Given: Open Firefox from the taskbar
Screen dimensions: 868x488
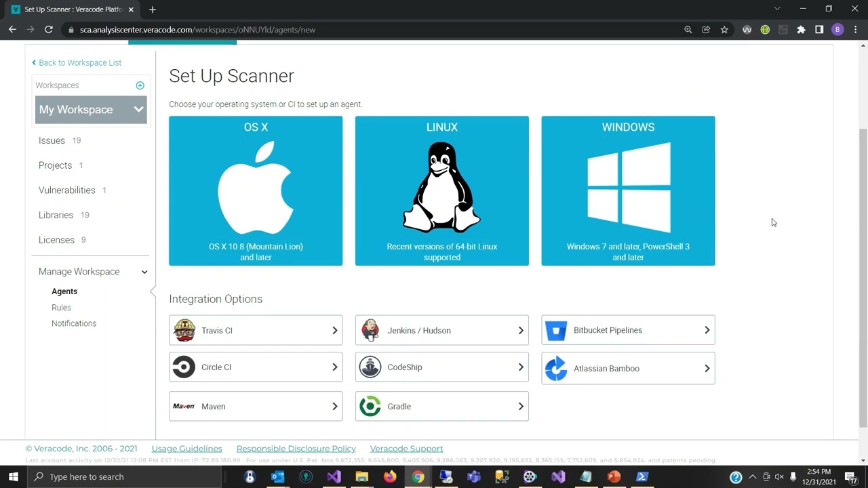Looking at the screenshot, I should [390, 476].
